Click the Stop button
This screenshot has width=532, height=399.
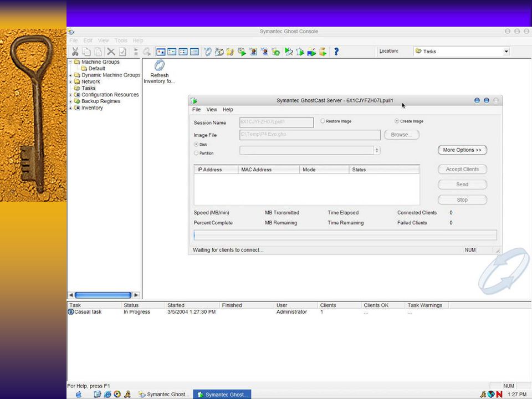(x=462, y=200)
